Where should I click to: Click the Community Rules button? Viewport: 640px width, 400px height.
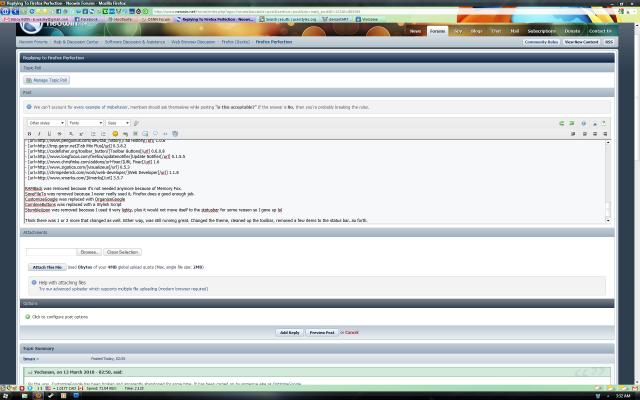[541, 42]
